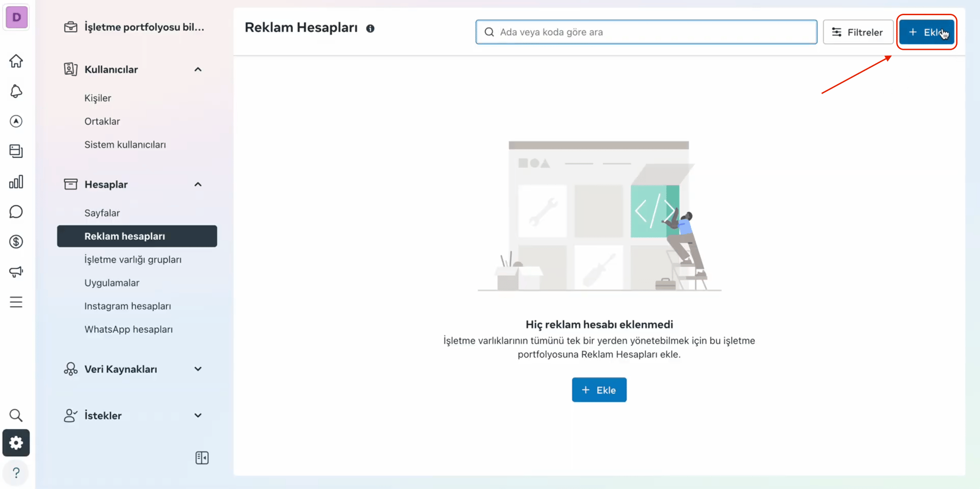Open Filtreler next to the search bar

[858, 32]
